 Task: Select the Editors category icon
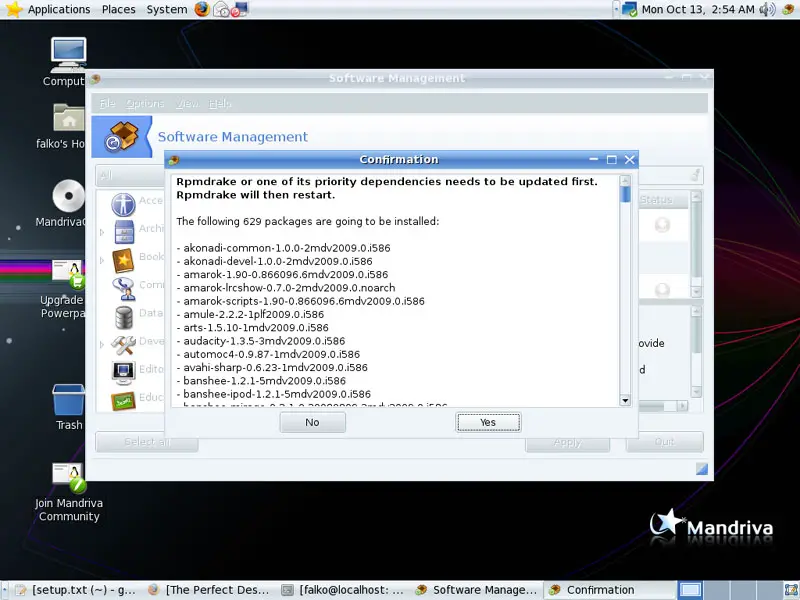pos(123,373)
